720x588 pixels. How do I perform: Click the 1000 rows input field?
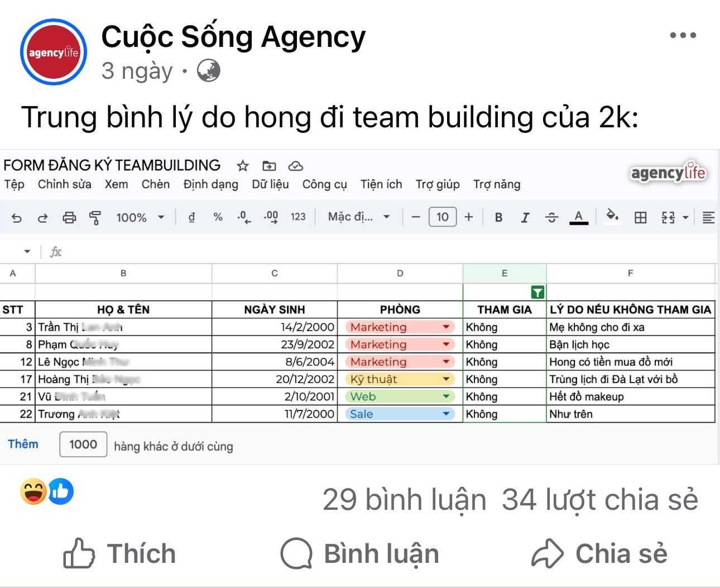(x=83, y=444)
